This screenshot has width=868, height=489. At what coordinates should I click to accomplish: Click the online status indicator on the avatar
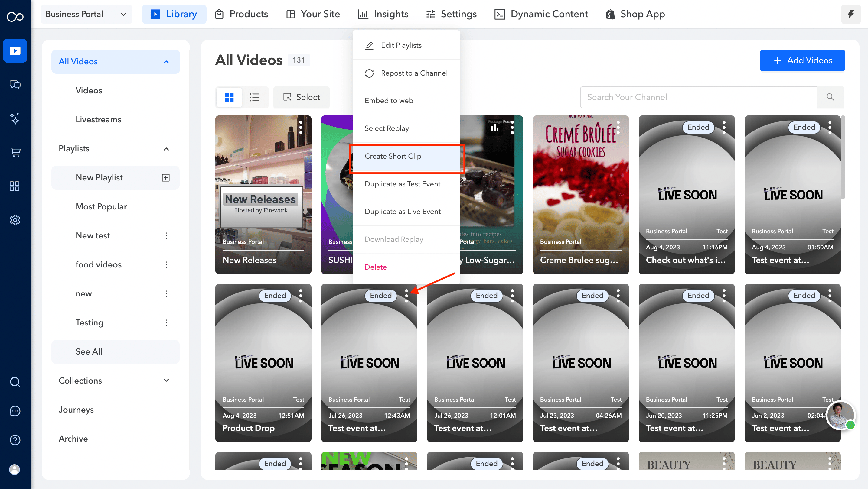pos(850,425)
